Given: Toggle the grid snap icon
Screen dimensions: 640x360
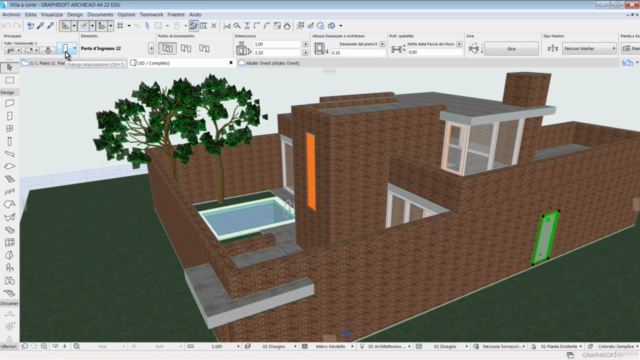Looking at the screenshot, I should [120, 26].
